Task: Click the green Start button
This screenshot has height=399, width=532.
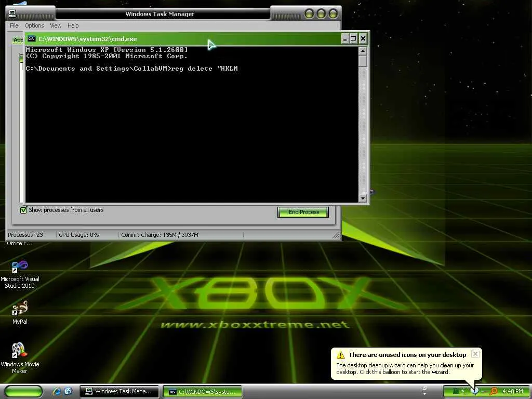Action: pos(23,391)
